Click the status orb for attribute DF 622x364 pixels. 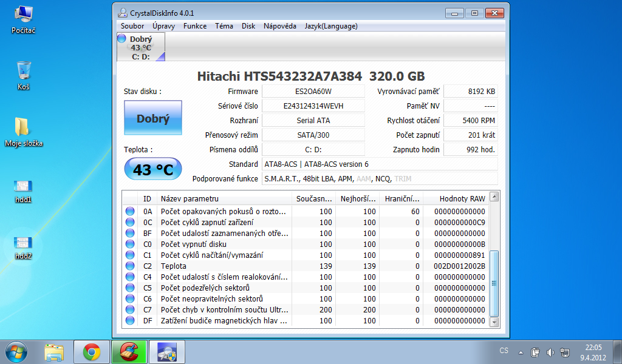pos(130,320)
